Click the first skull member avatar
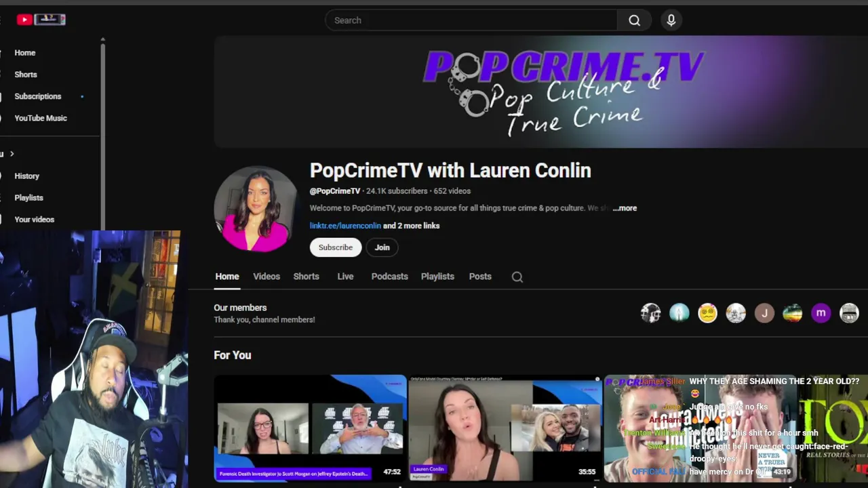Image resolution: width=868 pixels, height=488 pixels. click(650, 313)
